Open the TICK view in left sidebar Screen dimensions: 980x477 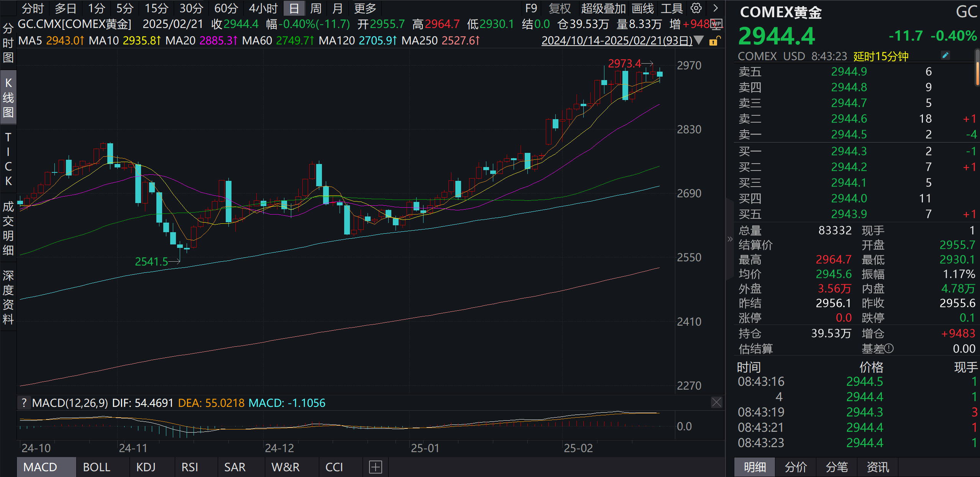click(x=8, y=159)
